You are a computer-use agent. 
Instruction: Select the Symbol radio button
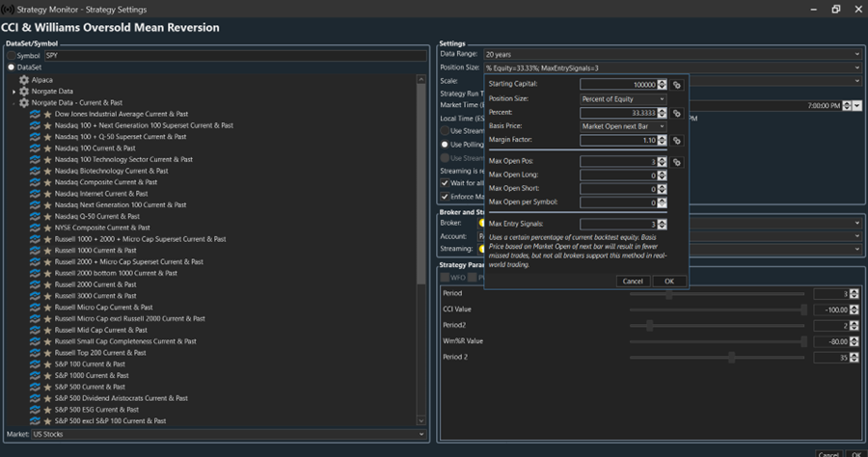(12, 56)
